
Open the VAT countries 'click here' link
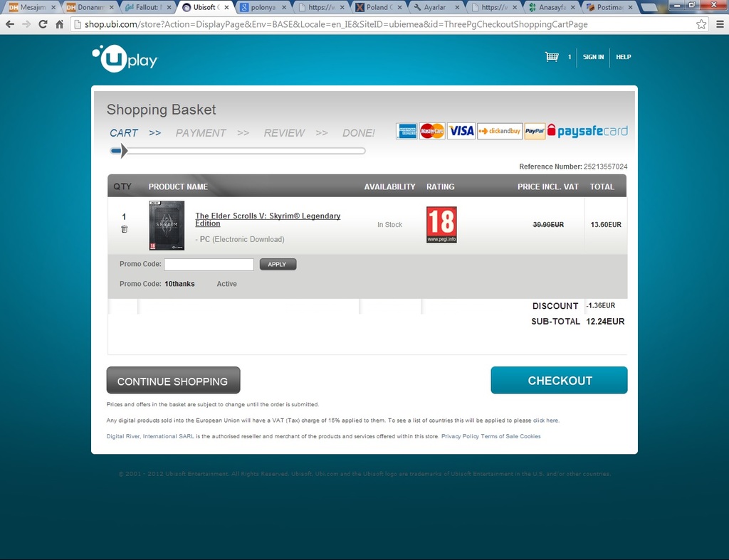pyautogui.click(x=546, y=420)
